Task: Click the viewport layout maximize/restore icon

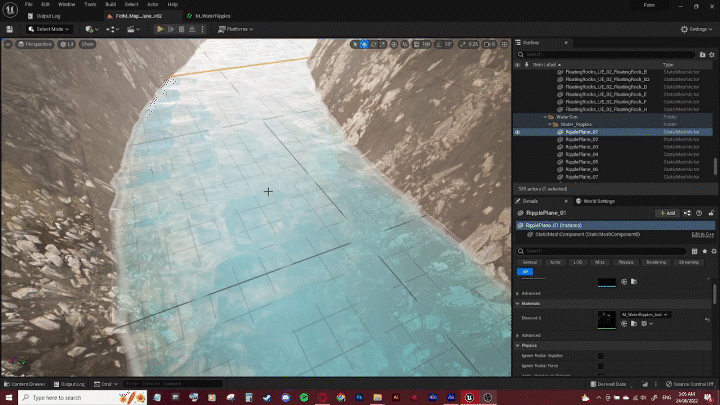Action: tap(505, 44)
